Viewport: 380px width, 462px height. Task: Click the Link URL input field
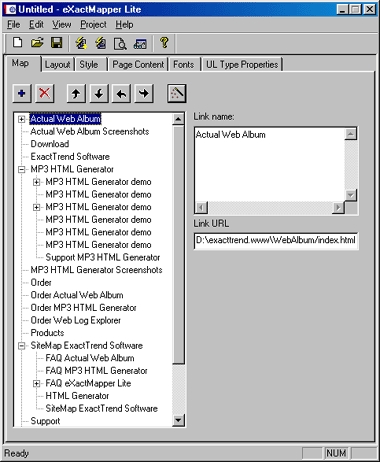[x=276, y=240]
